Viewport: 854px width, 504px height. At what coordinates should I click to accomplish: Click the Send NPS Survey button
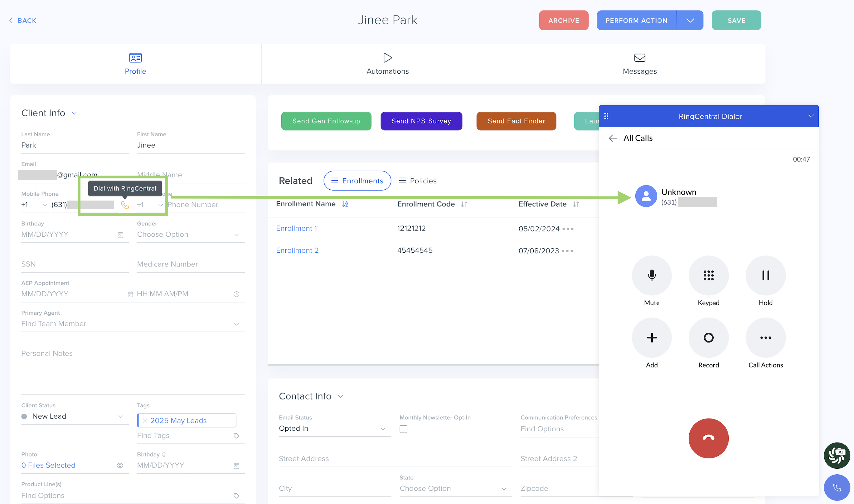[x=421, y=121]
